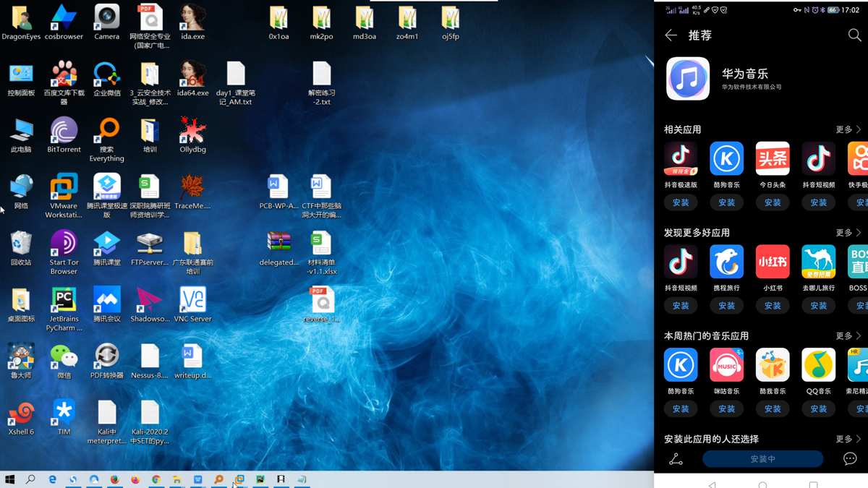
Task: Open the QQ音乐 app icon
Action: click(819, 365)
